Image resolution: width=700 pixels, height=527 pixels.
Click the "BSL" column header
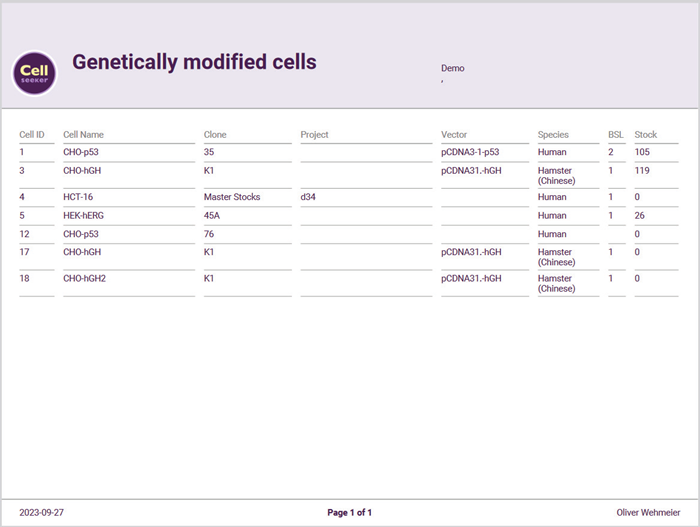pyautogui.click(x=616, y=134)
